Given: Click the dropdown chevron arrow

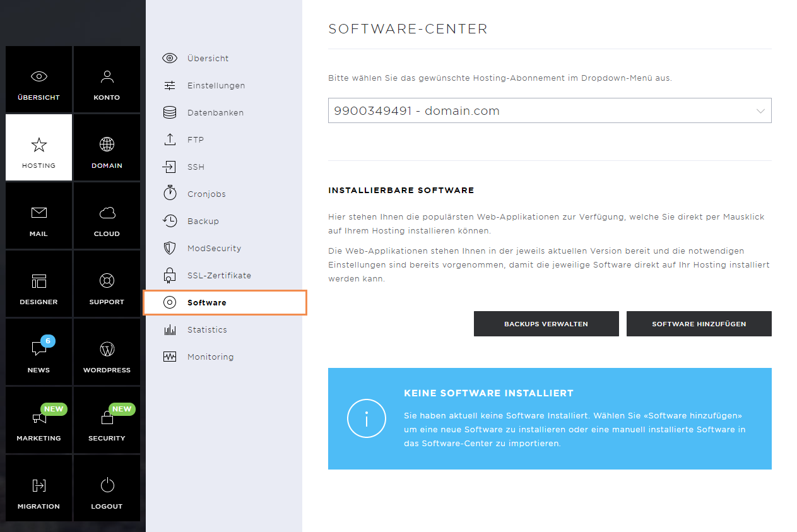Looking at the screenshot, I should [x=760, y=111].
